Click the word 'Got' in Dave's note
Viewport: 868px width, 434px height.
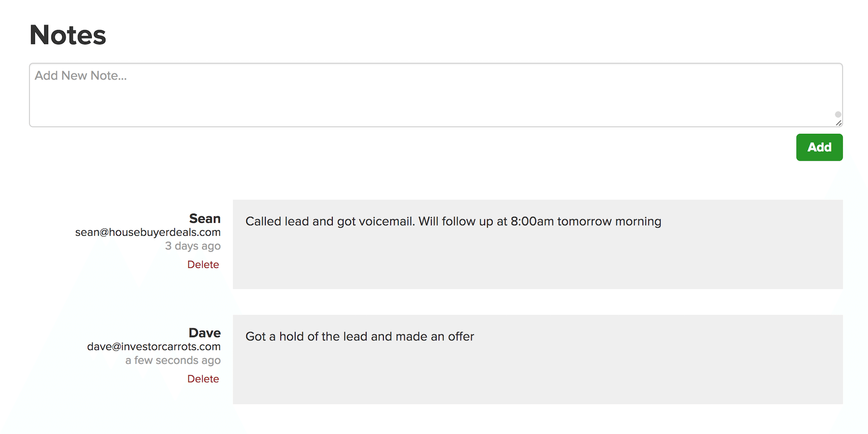(255, 336)
